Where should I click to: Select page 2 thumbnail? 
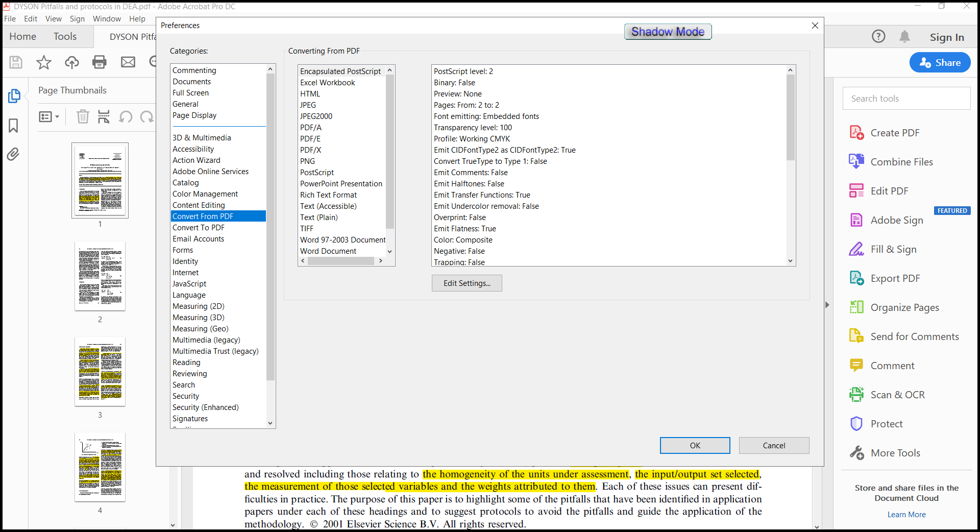pyautogui.click(x=100, y=276)
